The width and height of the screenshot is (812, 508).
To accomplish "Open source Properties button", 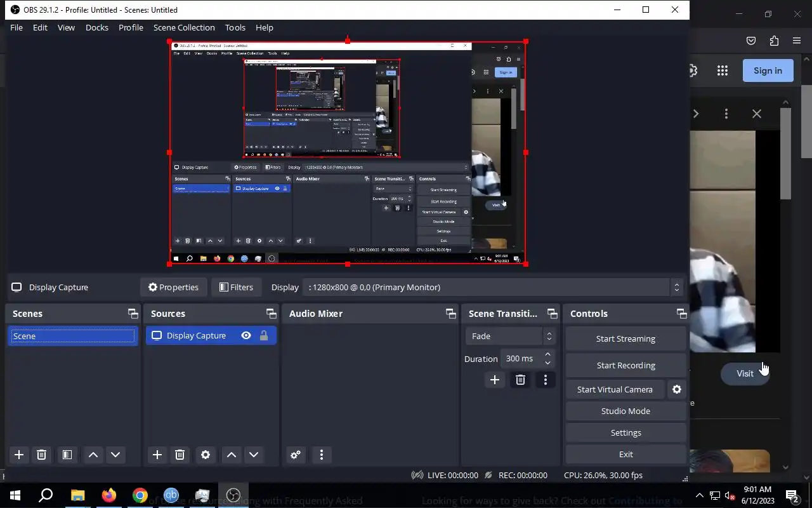I will click(173, 287).
